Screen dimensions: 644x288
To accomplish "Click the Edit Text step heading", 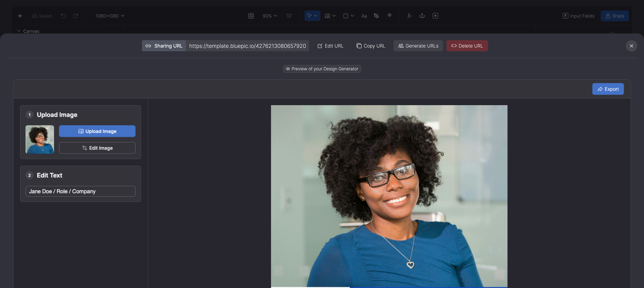I will point(49,175).
